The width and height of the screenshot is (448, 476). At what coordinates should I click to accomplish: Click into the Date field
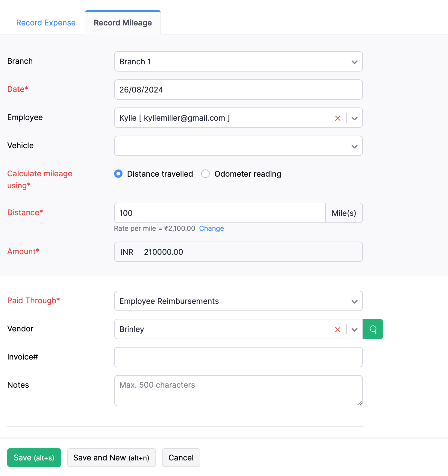pyautogui.click(x=238, y=90)
